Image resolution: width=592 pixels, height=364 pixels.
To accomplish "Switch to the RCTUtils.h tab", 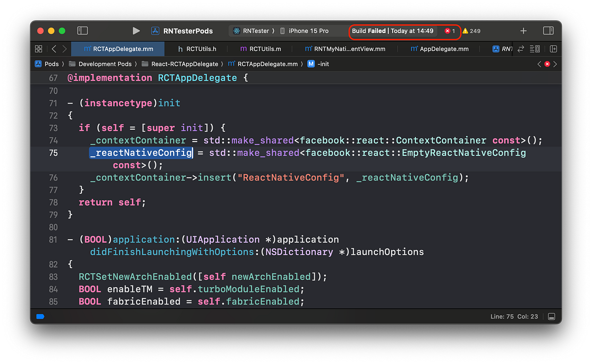I will pyautogui.click(x=202, y=49).
